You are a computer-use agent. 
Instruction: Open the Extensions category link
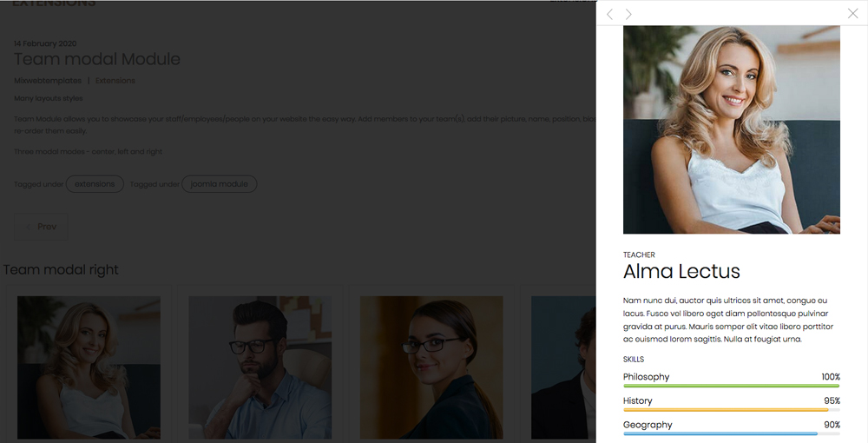(115, 81)
